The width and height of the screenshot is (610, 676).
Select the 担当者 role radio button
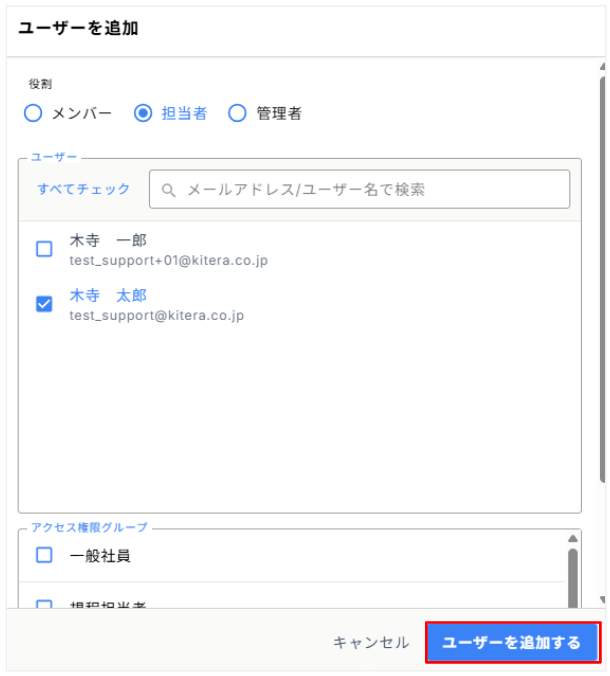click(143, 113)
